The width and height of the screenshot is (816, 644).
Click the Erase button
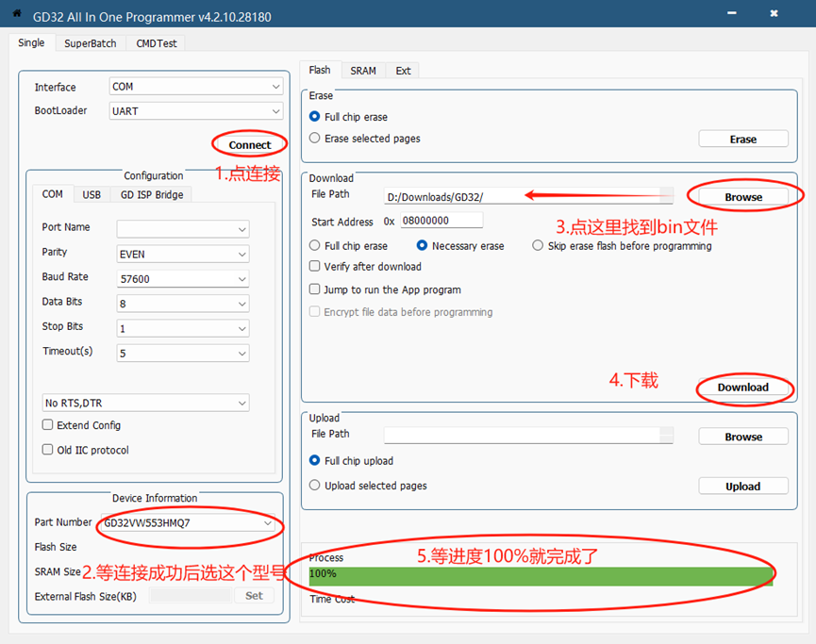(742, 140)
